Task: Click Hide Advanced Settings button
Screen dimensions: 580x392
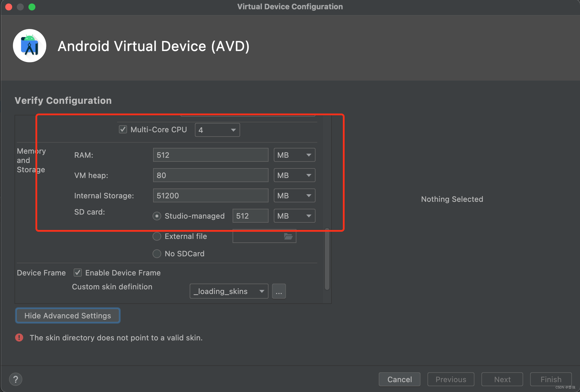Action: click(x=68, y=315)
